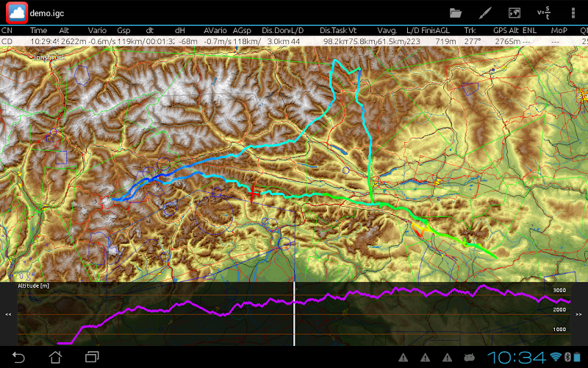Viewport: 588px width, 368px height.
Task: Open the 10:34 system clock
Action: [517, 358]
